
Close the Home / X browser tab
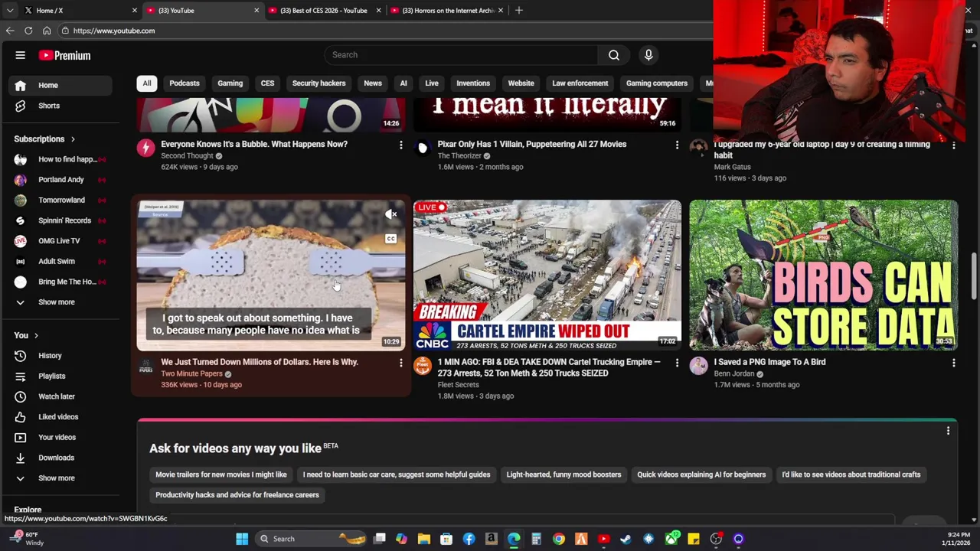point(135,10)
